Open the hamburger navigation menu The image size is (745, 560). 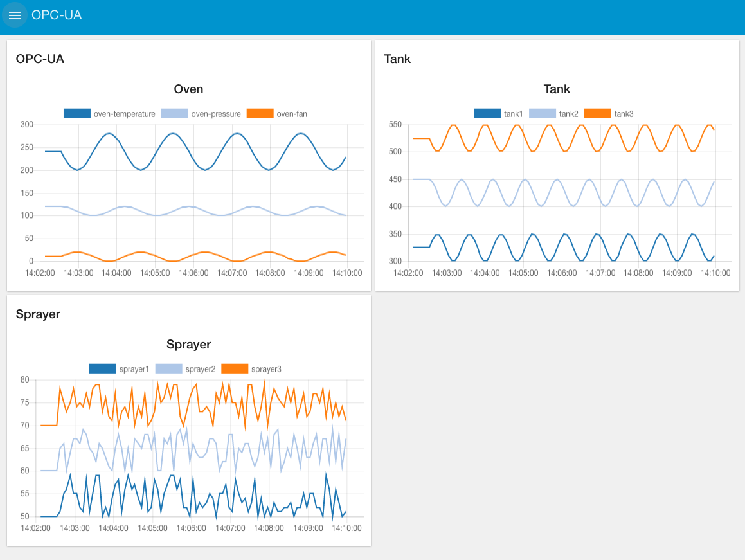click(15, 15)
